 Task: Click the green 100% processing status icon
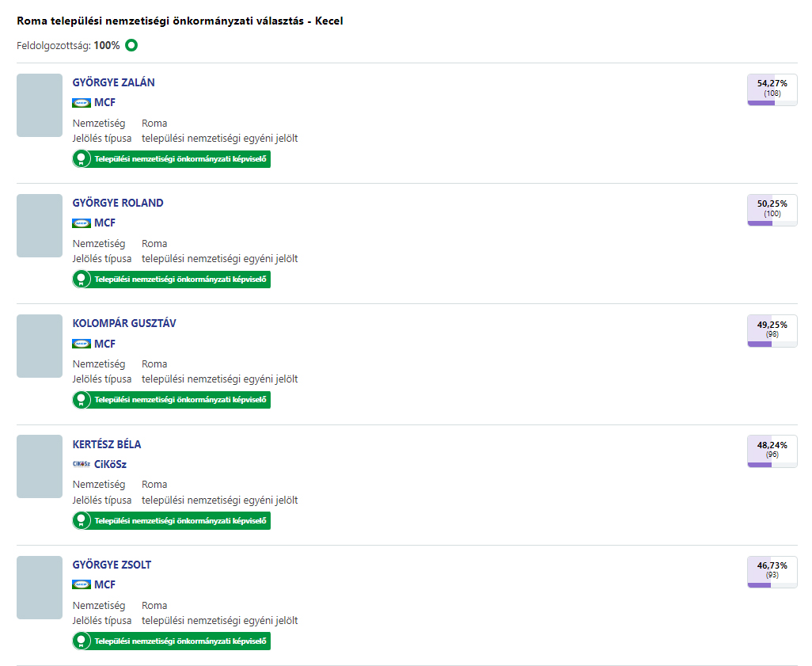click(x=131, y=45)
